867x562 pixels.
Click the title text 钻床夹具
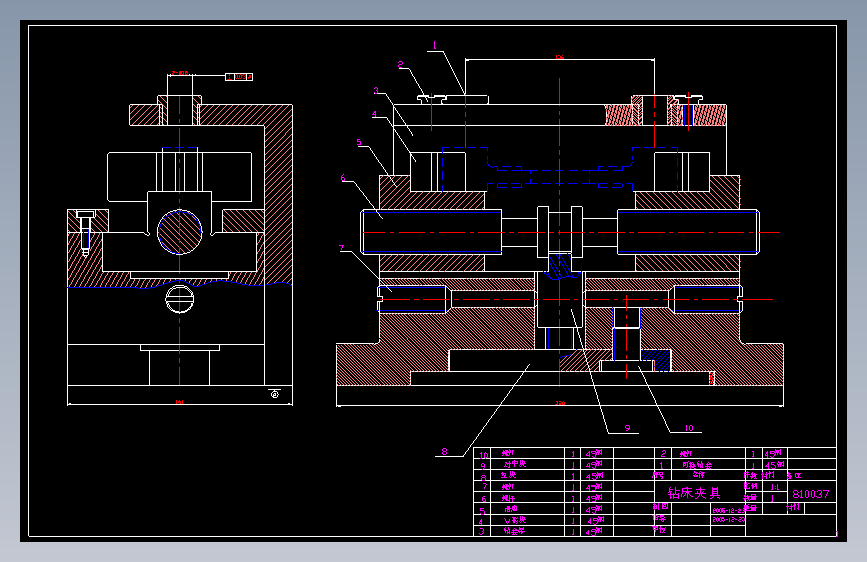tap(694, 493)
